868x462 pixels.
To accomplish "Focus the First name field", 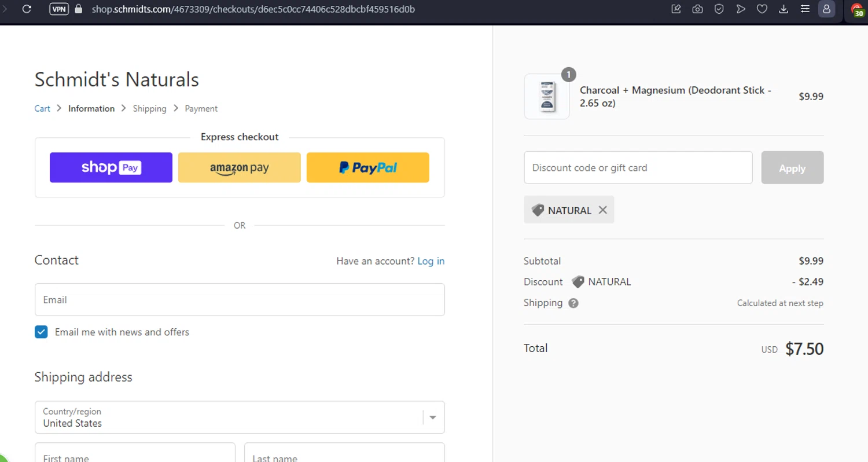I will [x=135, y=452].
